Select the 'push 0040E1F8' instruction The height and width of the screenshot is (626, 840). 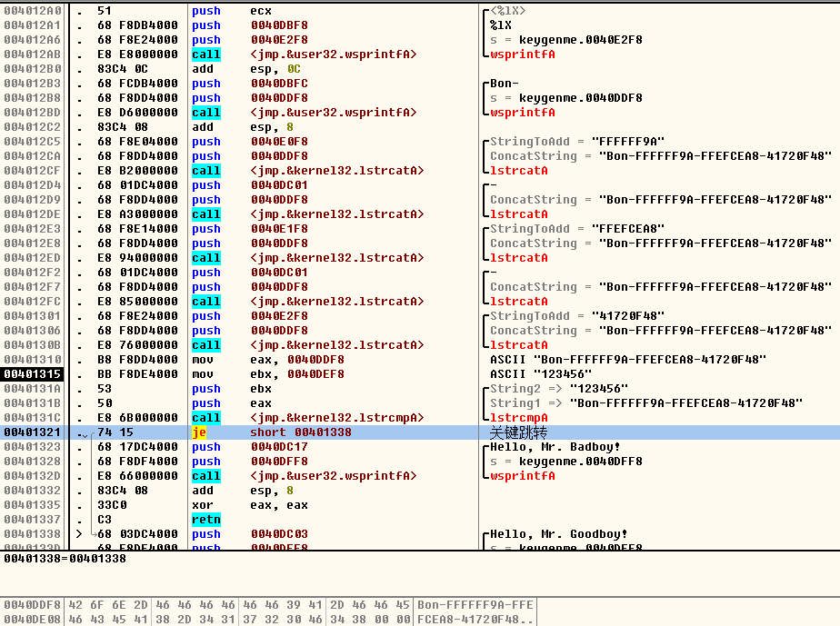click(250, 229)
